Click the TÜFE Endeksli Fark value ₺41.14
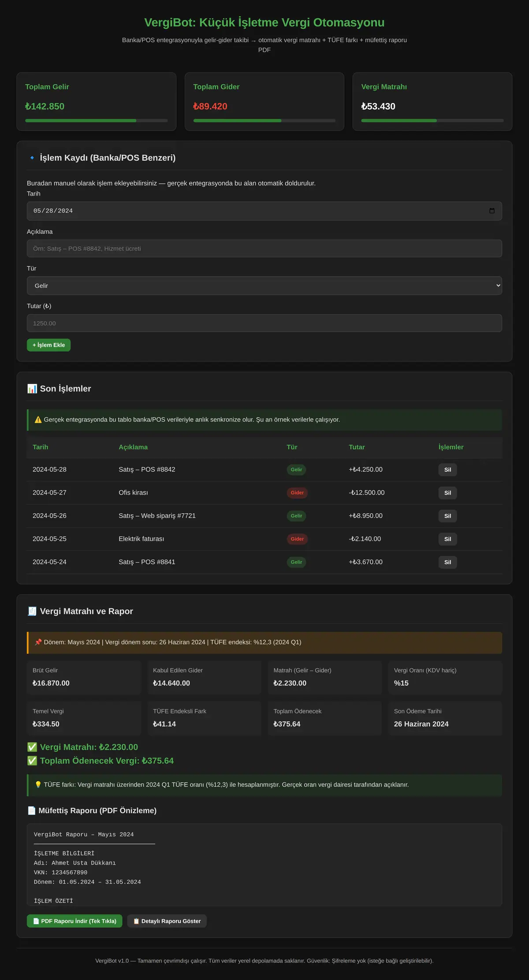The image size is (529, 980). point(164,724)
